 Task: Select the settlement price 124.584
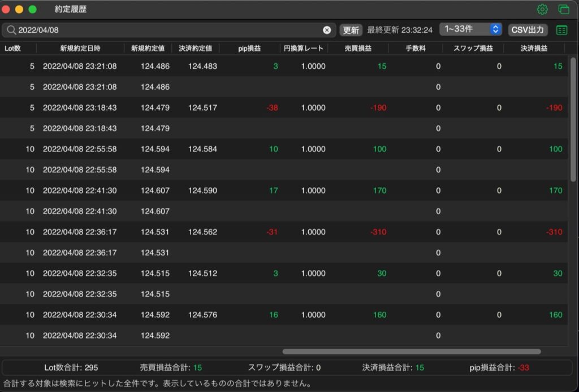(203, 149)
